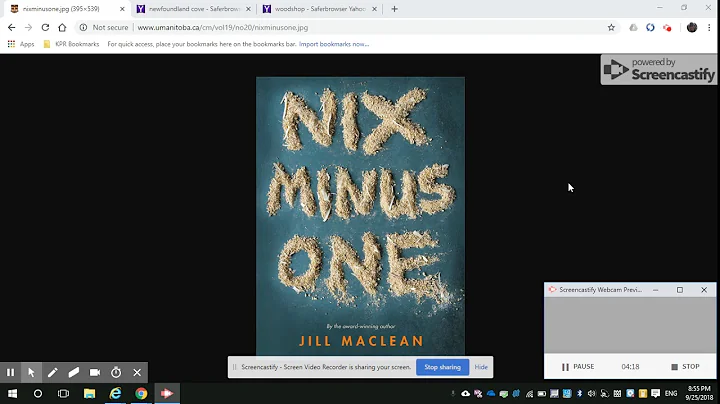Open Cortana search circle on taskbar

pyautogui.click(x=38, y=393)
